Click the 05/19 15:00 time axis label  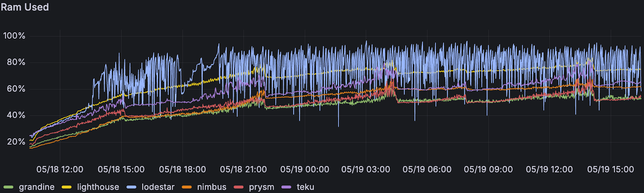coord(610,169)
